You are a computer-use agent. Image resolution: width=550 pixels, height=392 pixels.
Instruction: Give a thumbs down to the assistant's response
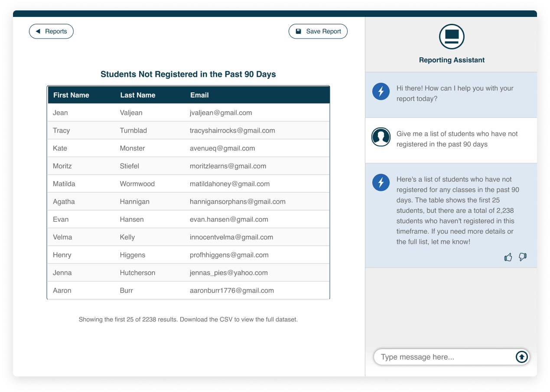[522, 257]
